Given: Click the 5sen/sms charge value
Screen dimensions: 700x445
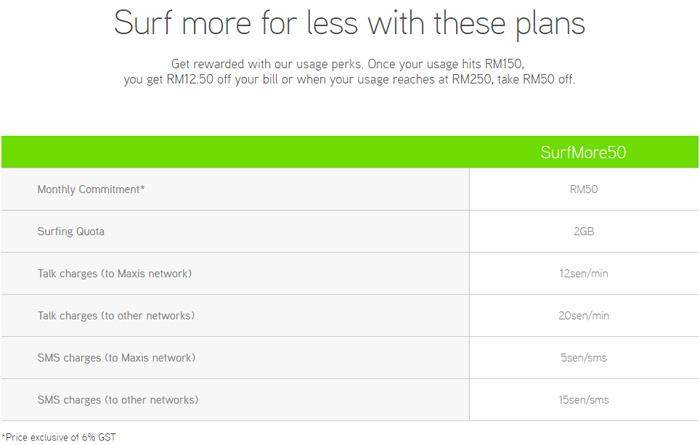Looking at the screenshot, I should [583, 358].
